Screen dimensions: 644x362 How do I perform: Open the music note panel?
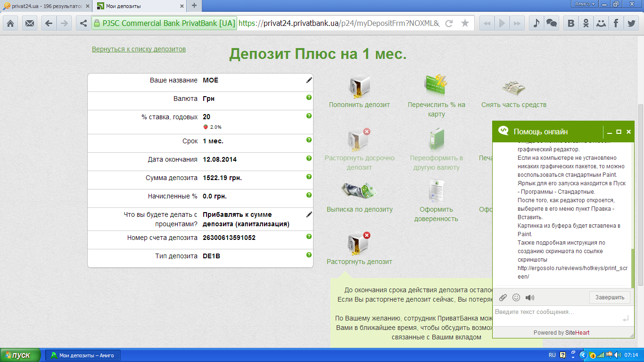tap(536, 23)
